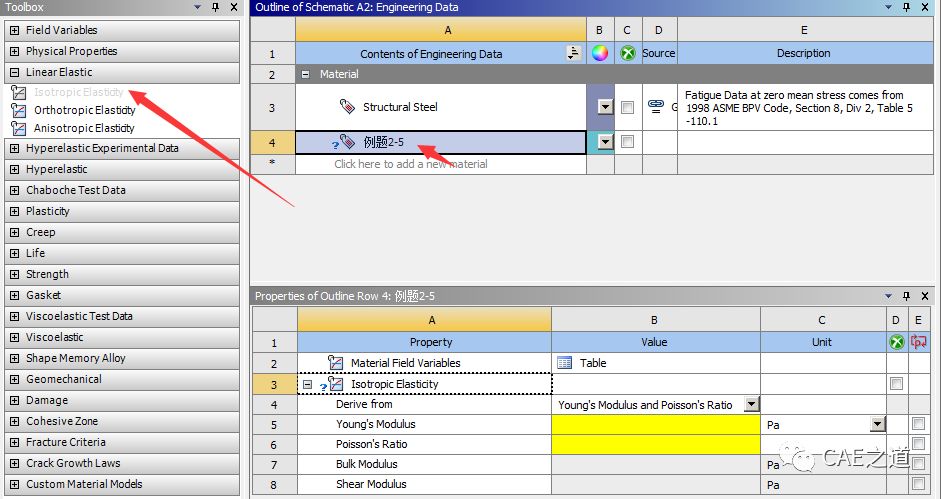Toggle parameter checkbox for Bulk Modulus
This screenshot has height=499, width=941.
(918, 464)
